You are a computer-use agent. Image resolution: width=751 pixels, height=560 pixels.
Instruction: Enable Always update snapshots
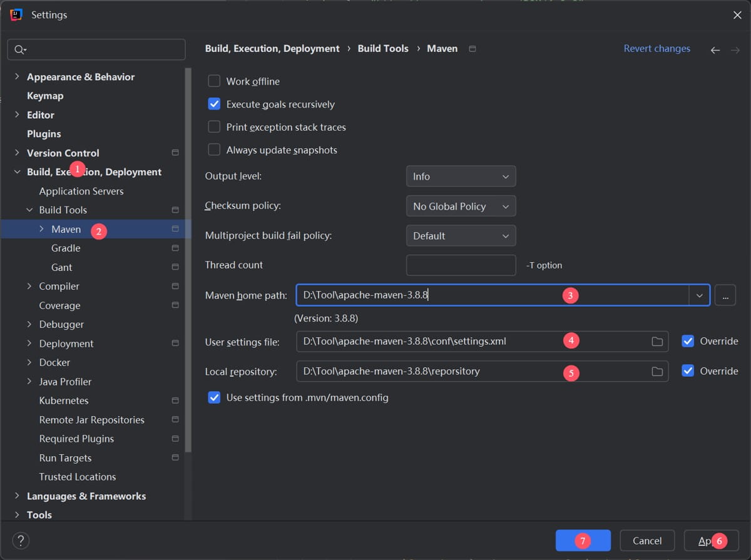tap(214, 150)
